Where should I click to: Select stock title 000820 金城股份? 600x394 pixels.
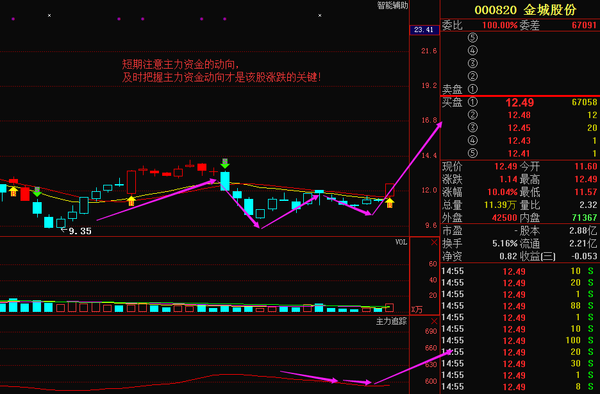pos(525,10)
